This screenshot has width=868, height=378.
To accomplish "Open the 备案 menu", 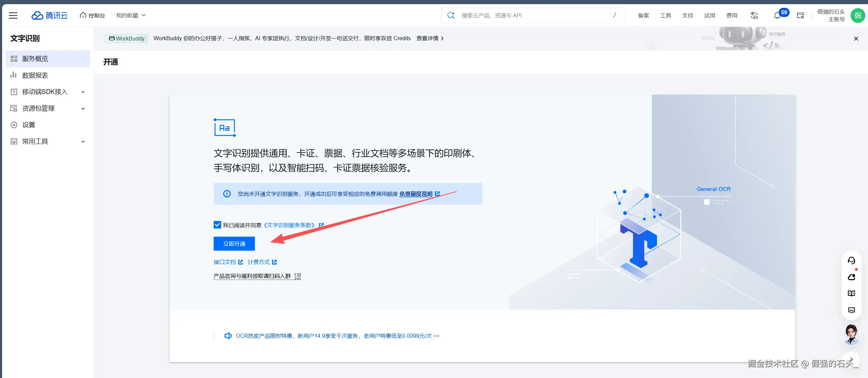I will 643,15.
